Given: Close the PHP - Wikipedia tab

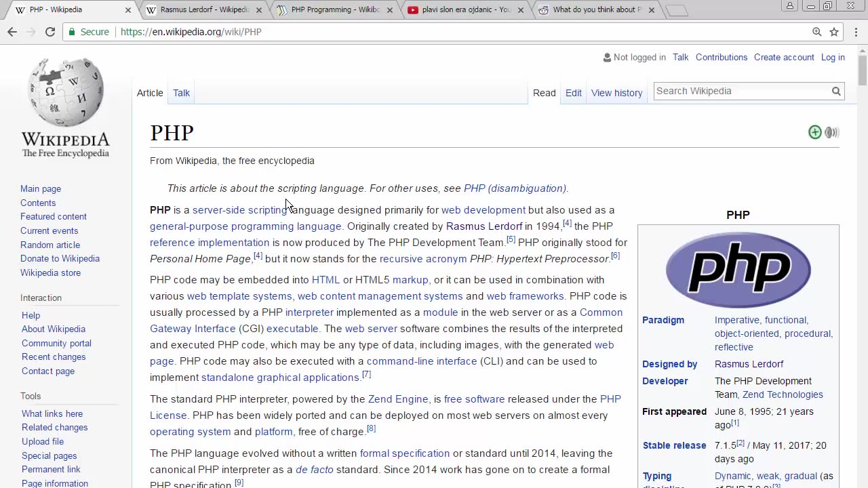Looking at the screenshot, I should pyautogui.click(x=128, y=10).
